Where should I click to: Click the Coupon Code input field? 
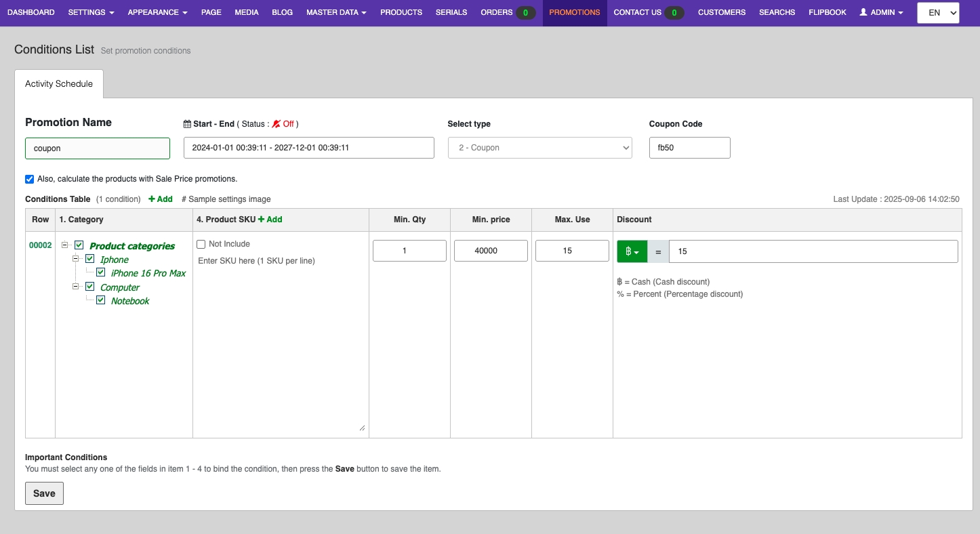tap(689, 148)
